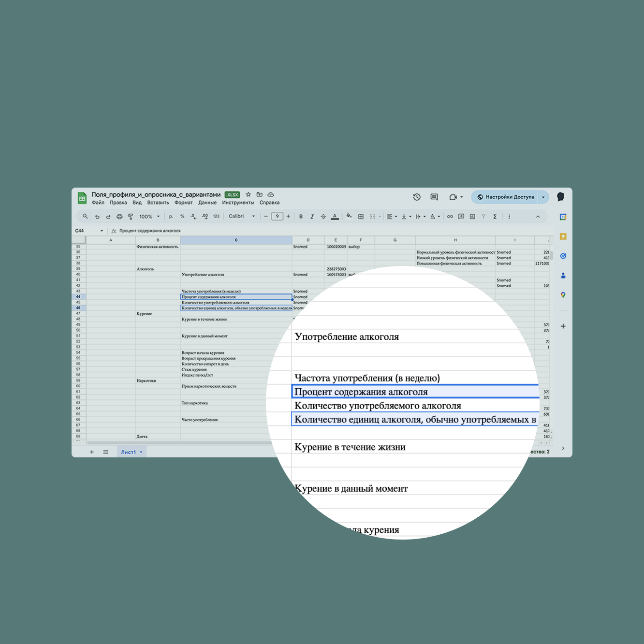Open the text color picker
Viewport: 644px width, 644px height.
pyautogui.click(x=335, y=217)
